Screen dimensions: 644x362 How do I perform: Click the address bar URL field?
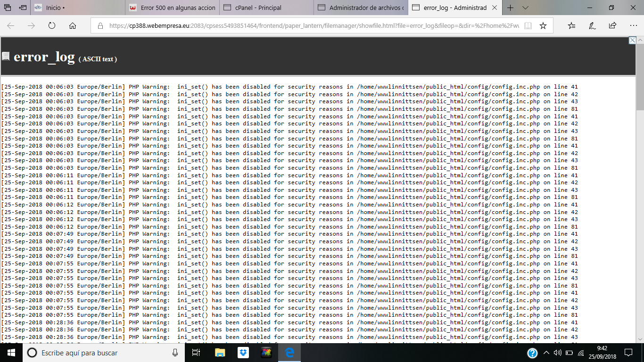point(314,26)
